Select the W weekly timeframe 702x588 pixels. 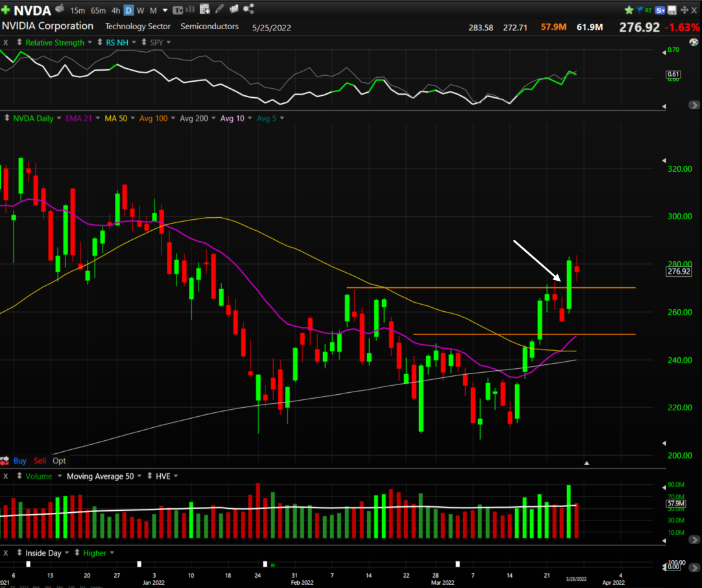click(x=141, y=10)
